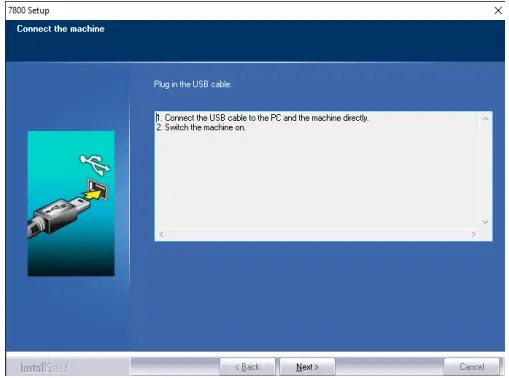The image size is (509, 378).
Task: Click the scroll down arrow in instructions box
Action: (x=485, y=222)
